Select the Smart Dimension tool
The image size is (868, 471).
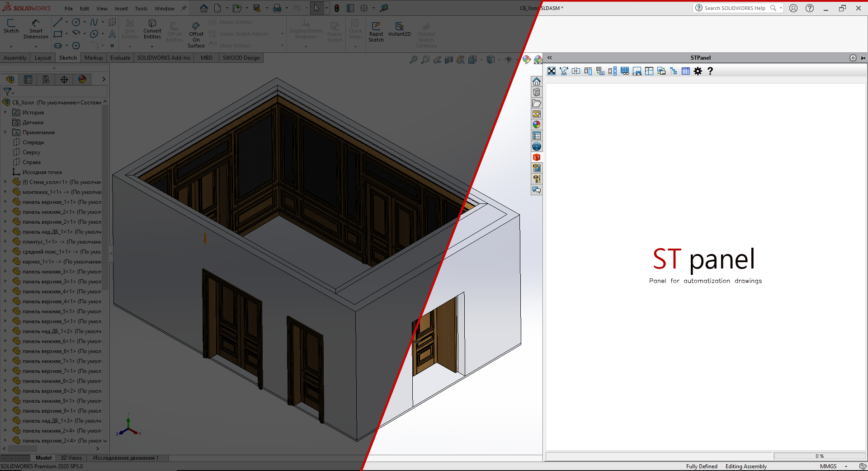(36, 29)
